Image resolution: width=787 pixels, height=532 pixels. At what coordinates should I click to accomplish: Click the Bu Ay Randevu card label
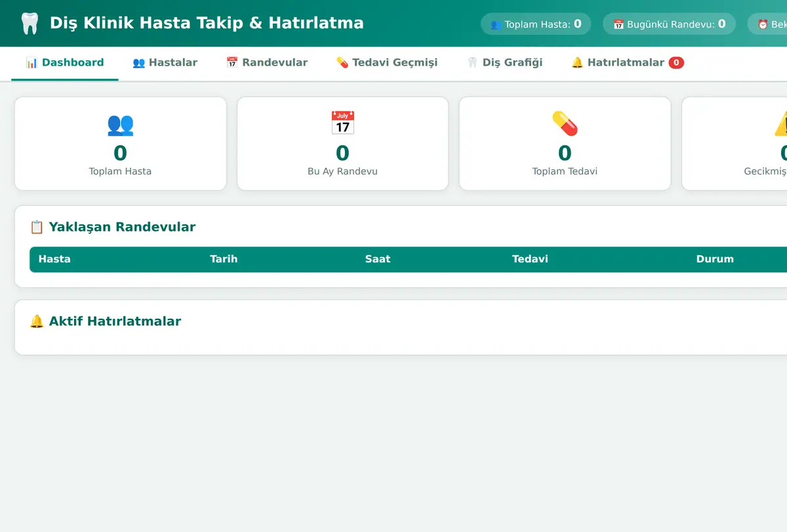[x=342, y=171]
